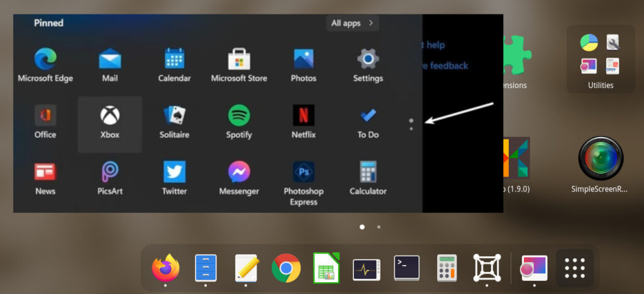The height and width of the screenshot is (294, 644).
Task: Launch Terminal from the dock
Action: click(x=407, y=268)
